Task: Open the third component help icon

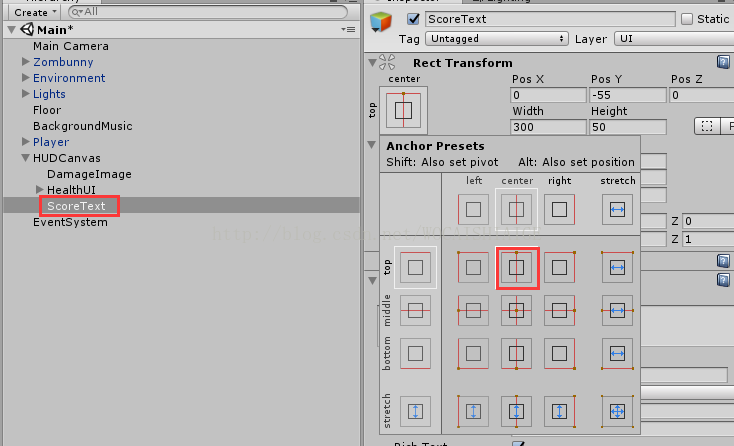Action: (x=723, y=280)
